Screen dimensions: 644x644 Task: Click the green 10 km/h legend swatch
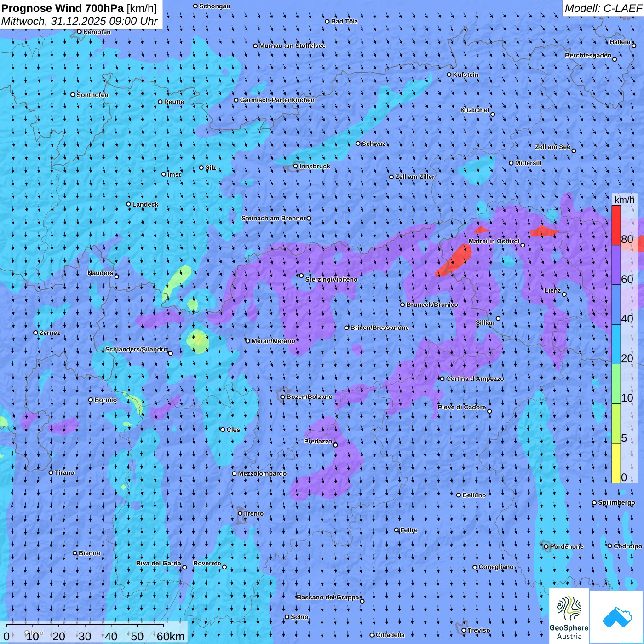616,384
